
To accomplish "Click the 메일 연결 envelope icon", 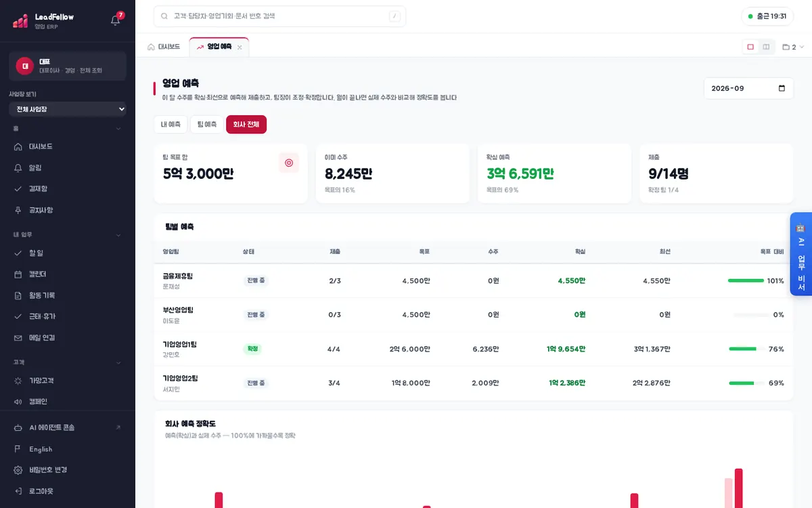I will point(18,337).
